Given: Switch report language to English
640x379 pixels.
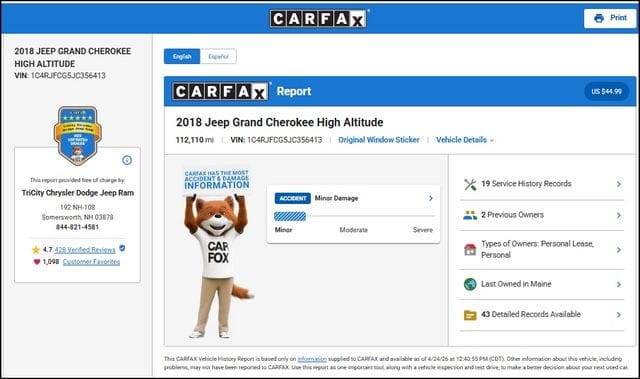Looking at the screenshot, I should [x=182, y=56].
